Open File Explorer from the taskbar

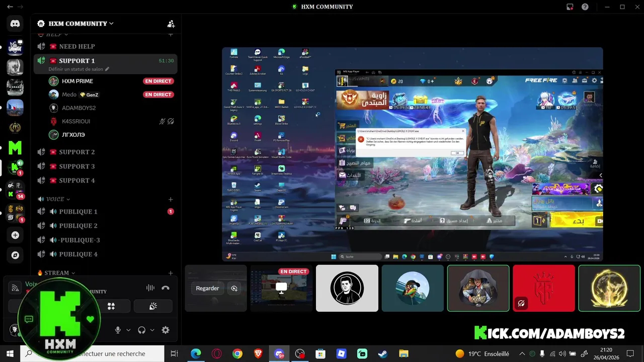pos(404,354)
